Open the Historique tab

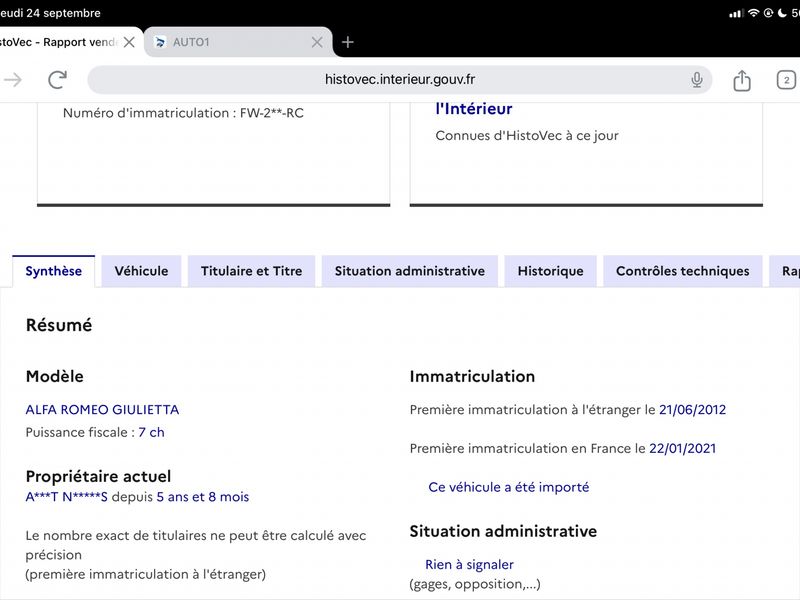[x=551, y=271]
